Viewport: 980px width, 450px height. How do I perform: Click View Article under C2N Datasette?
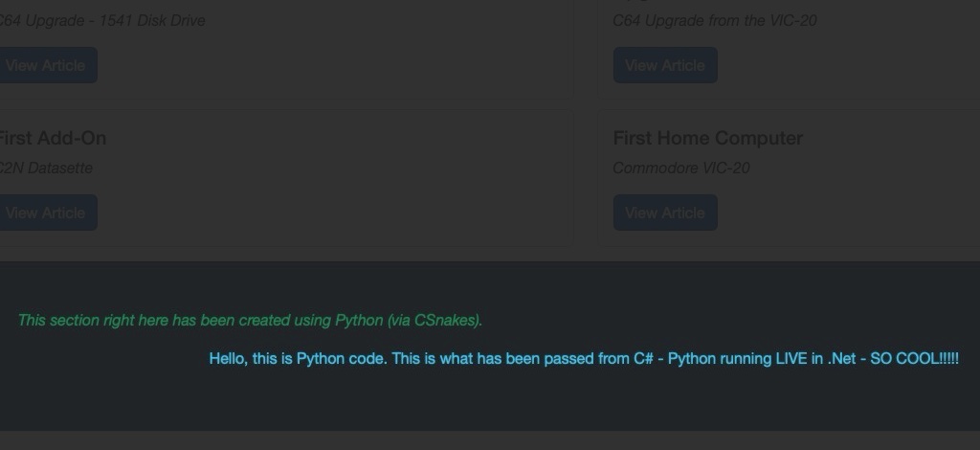coord(47,213)
